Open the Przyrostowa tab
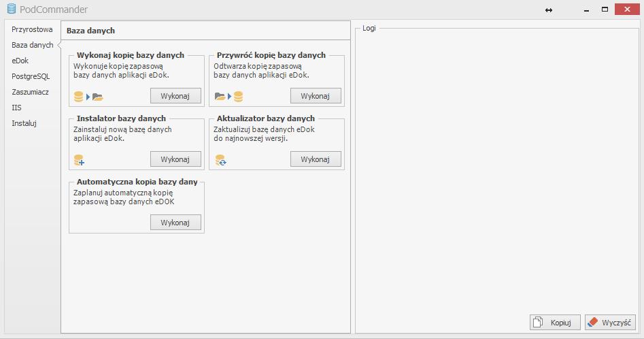 [x=32, y=29]
